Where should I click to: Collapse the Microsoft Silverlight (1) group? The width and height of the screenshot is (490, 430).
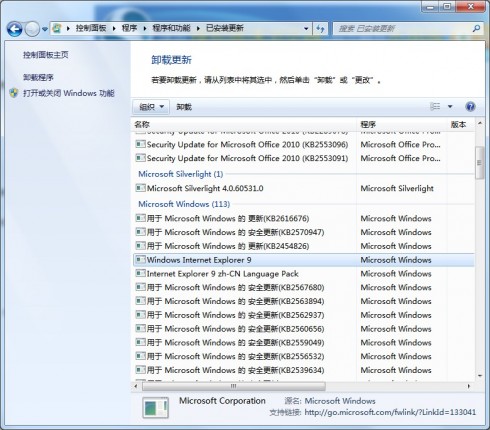coord(180,174)
